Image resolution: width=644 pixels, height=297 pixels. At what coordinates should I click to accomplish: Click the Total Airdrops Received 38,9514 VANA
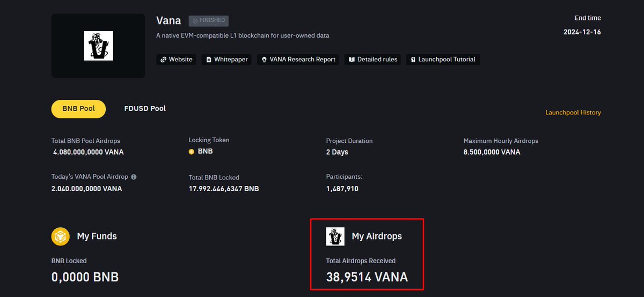[x=367, y=278]
